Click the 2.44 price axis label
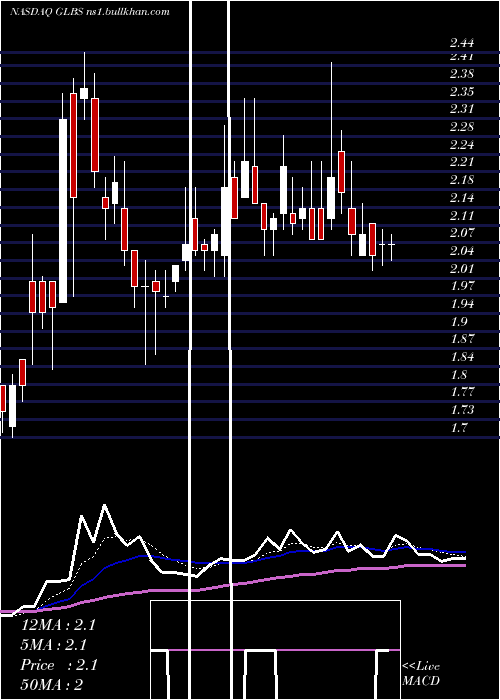Screen dimensions: 500x700 [462, 43]
